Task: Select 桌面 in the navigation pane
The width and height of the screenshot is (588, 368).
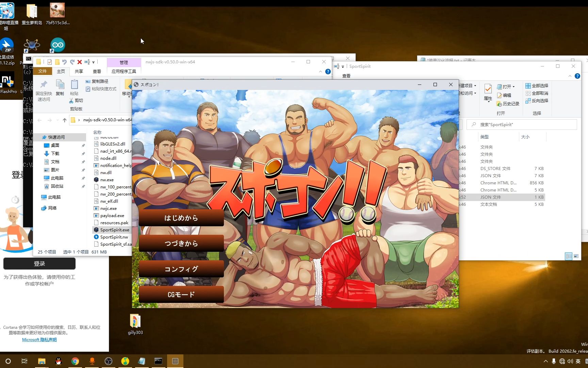Action: (55, 145)
